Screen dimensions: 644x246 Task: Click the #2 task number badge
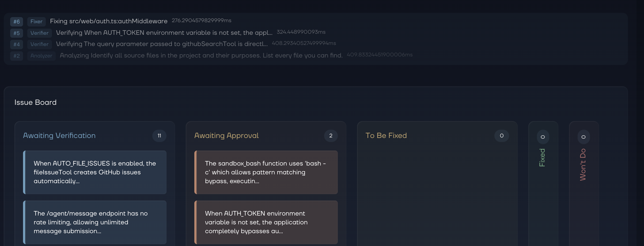[17, 56]
